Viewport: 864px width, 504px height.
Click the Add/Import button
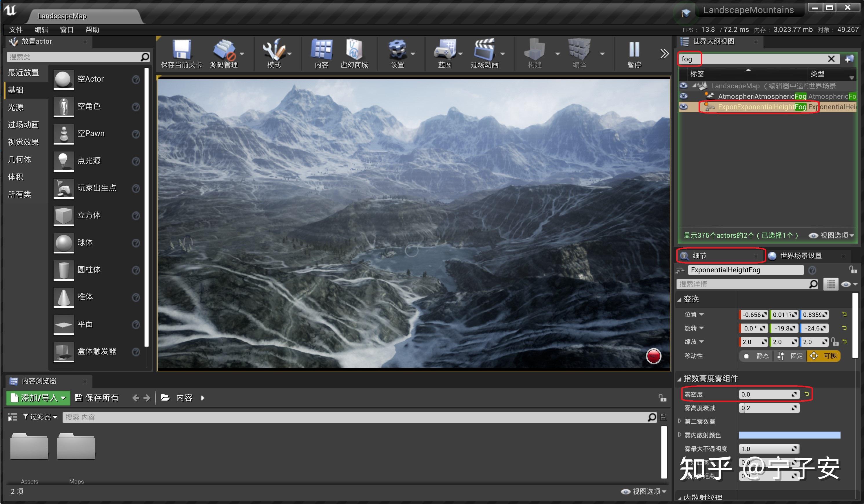[x=38, y=398]
